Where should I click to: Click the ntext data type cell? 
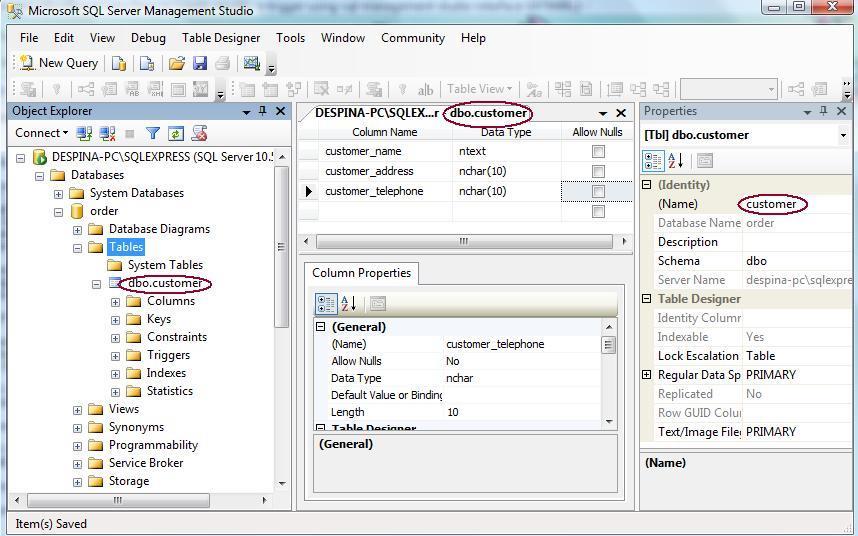[507, 152]
